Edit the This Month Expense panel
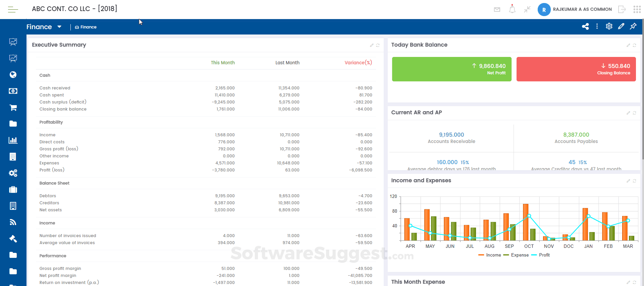This screenshot has height=286, width=644. 628,282
